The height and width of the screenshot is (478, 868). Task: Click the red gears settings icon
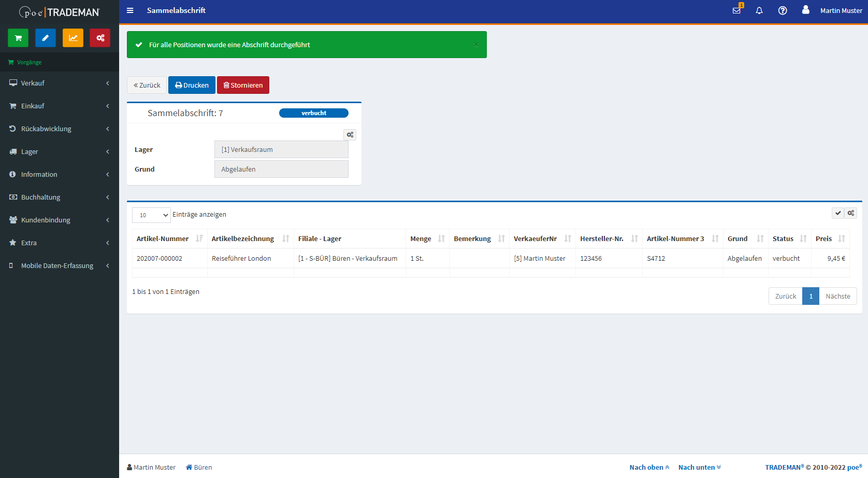tap(100, 38)
